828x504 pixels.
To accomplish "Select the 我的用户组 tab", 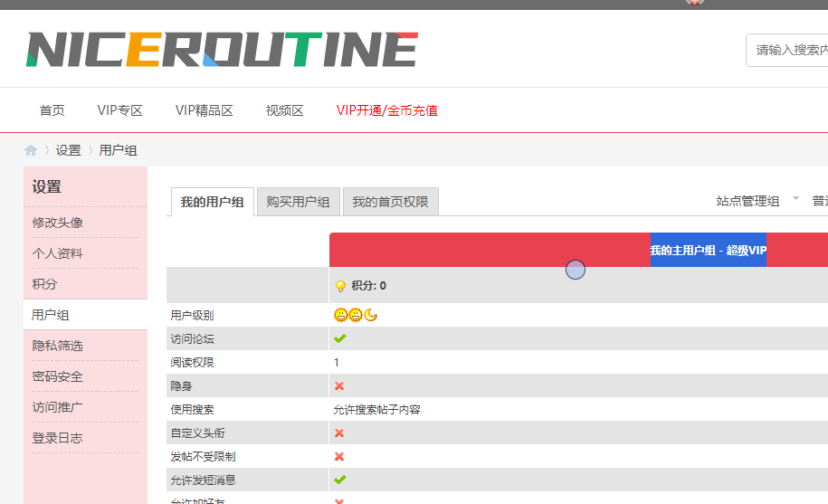I will tap(213, 202).
